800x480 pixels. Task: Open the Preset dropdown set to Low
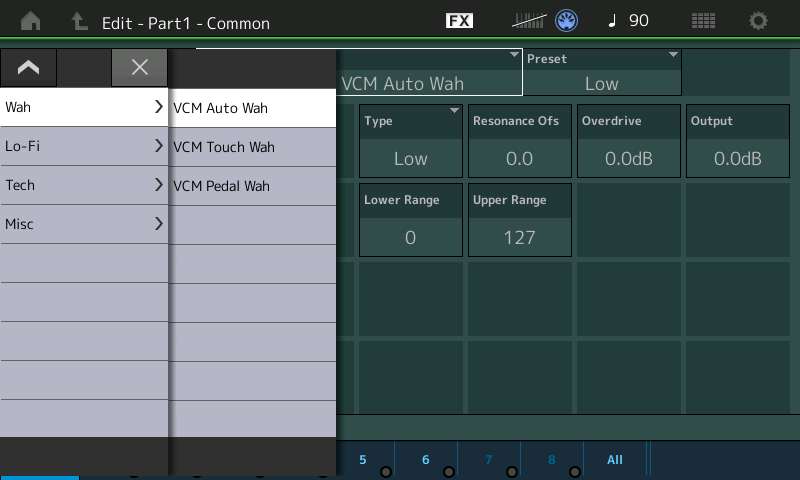[602, 72]
